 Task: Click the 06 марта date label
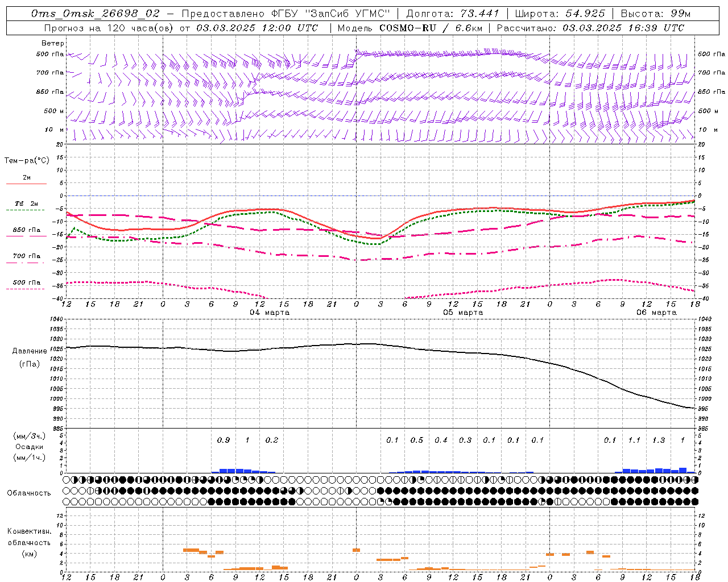pyautogui.click(x=656, y=313)
